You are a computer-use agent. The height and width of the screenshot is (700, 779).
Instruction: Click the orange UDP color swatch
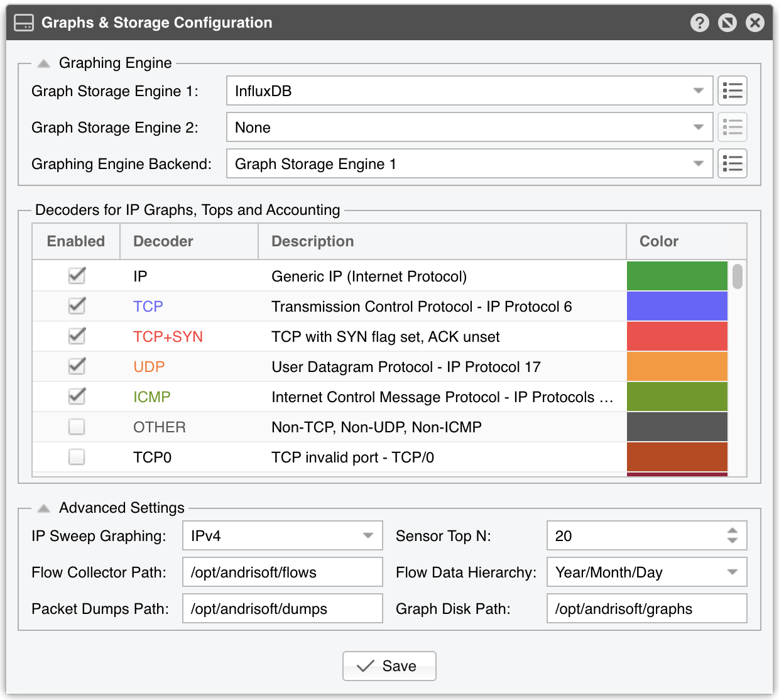click(x=677, y=366)
